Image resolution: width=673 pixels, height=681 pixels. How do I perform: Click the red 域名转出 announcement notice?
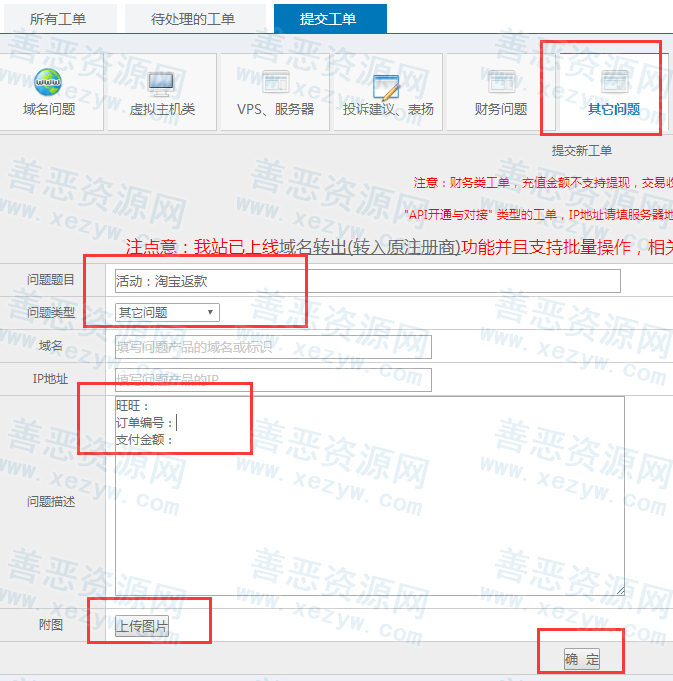point(400,247)
